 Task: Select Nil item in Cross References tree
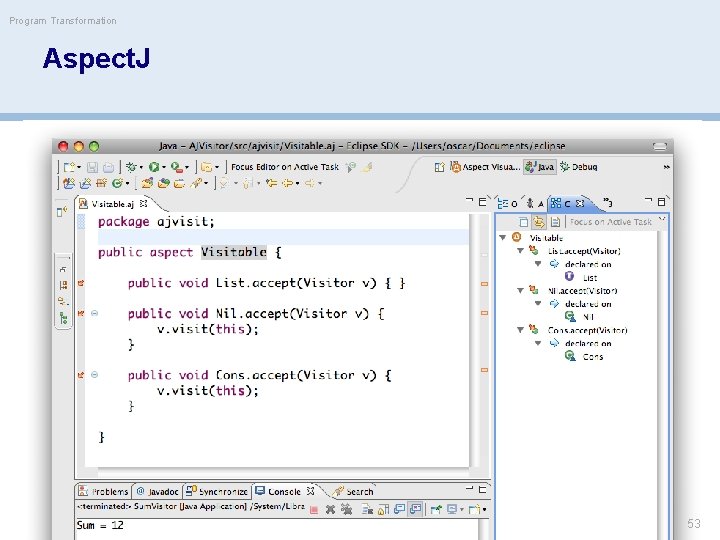[588, 317]
